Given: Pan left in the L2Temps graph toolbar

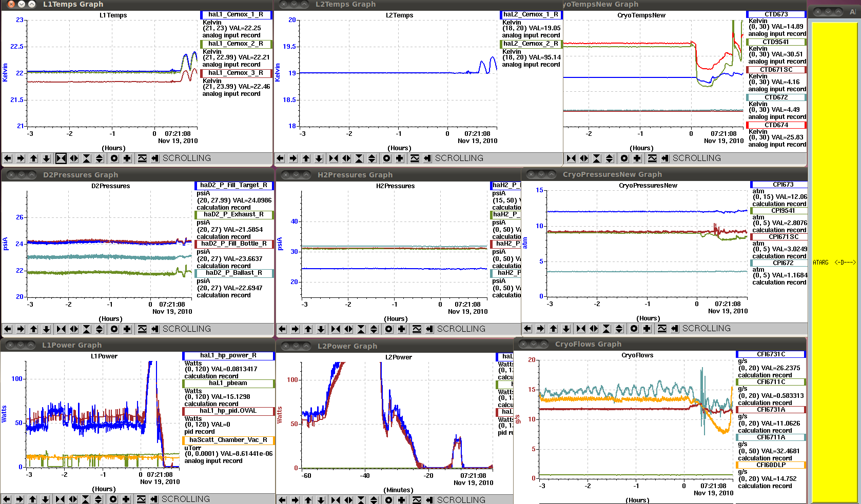Looking at the screenshot, I should pos(280,158).
